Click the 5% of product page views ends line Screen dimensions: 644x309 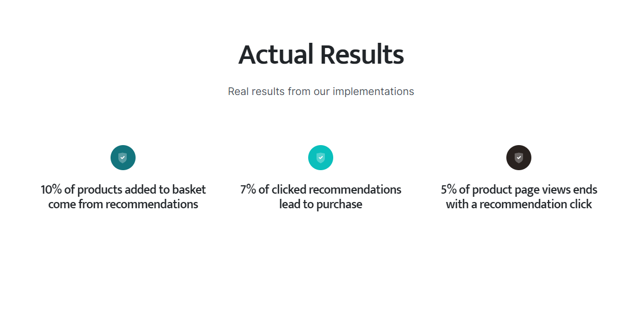tap(519, 189)
